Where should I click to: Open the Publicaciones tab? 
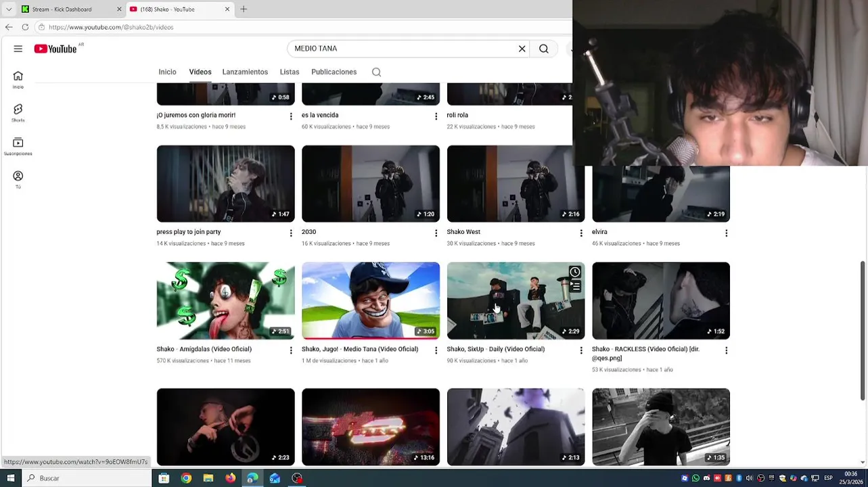334,72
